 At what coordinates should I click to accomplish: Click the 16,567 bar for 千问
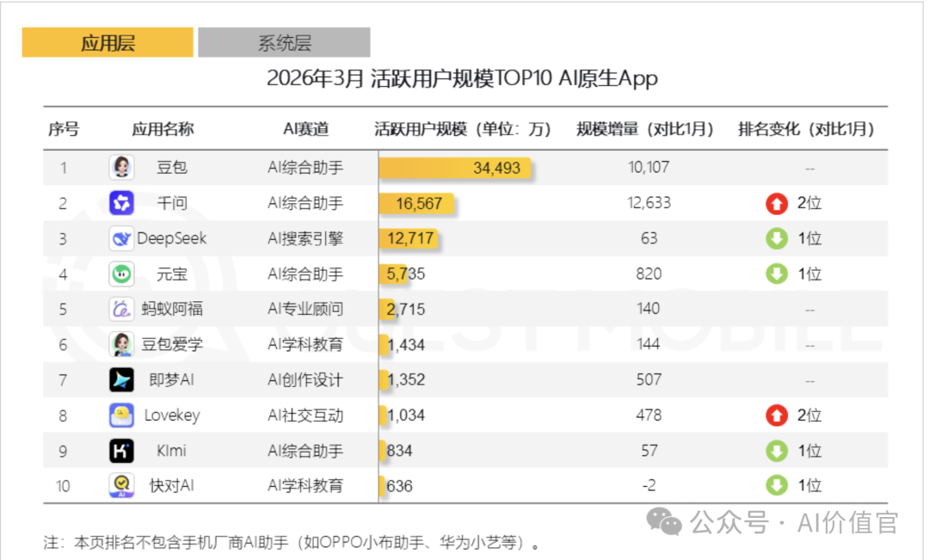pyautogui.click(x=416, y=203)
